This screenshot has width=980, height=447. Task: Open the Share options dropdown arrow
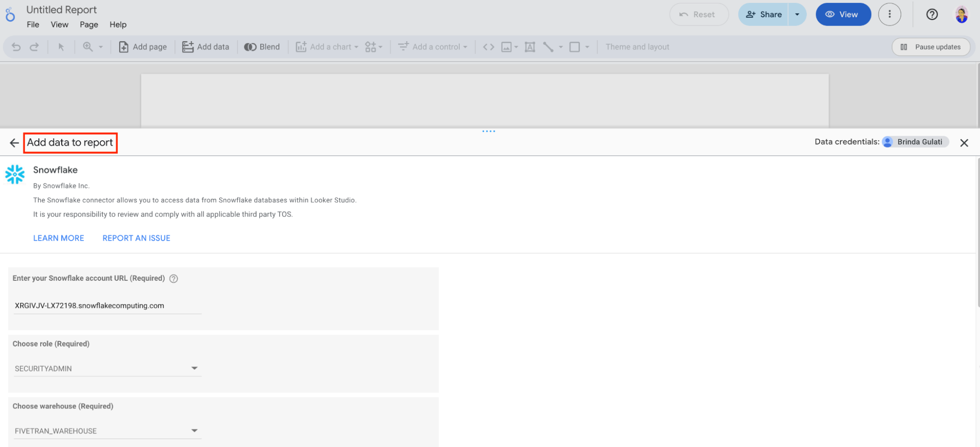pos(798,15)
